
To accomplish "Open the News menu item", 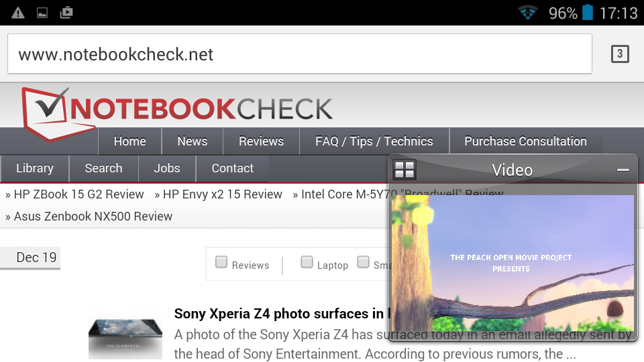I will (x=193, y=141).
